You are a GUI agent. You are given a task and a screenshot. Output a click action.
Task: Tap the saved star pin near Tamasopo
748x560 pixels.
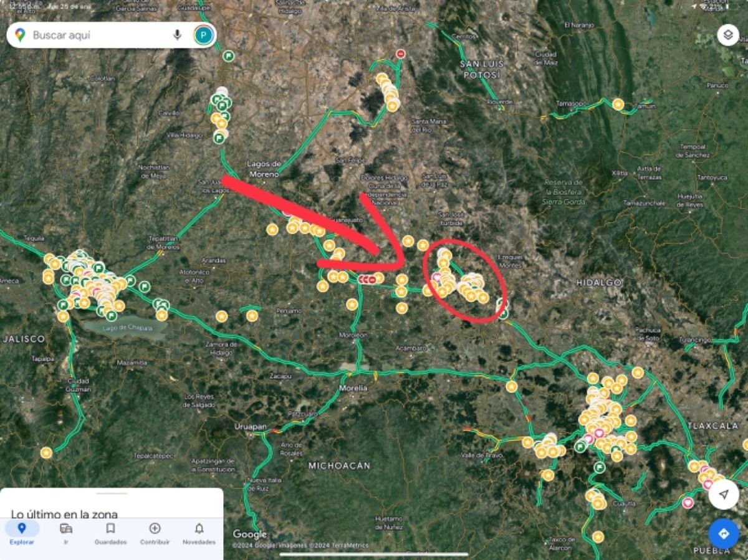(618, 104)
